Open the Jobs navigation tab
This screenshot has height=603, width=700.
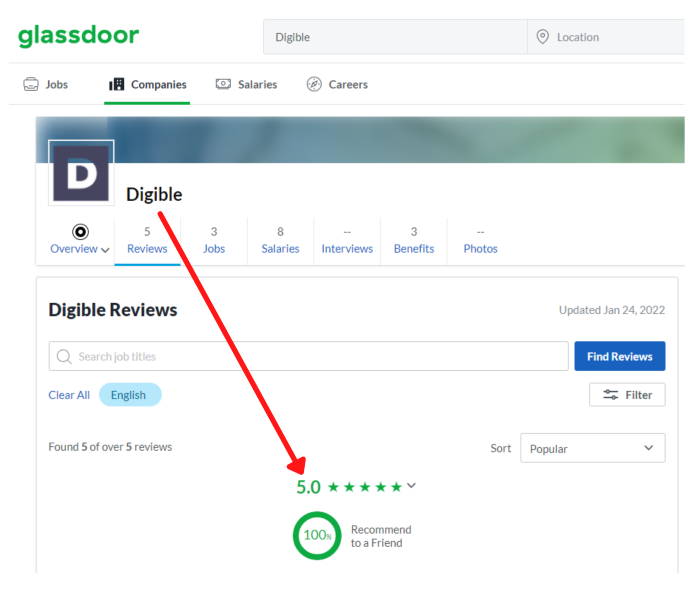pos(46,84)
